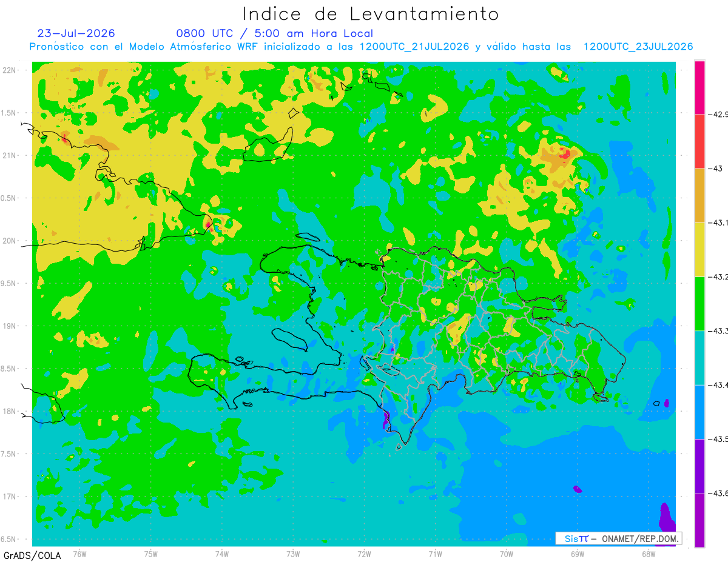Select the yellow legend color block

point(699,249)
